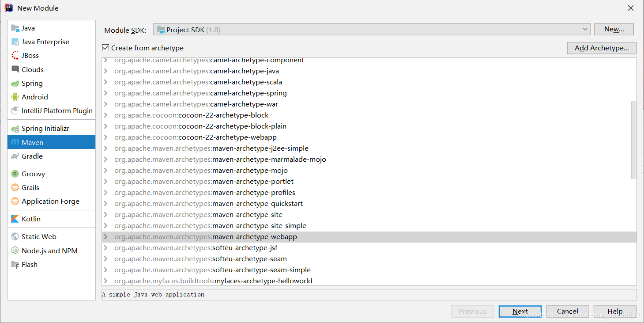The width and height of the screenshot is (644, 323).
Task: Click the Help button
Action: coord(615,311)
